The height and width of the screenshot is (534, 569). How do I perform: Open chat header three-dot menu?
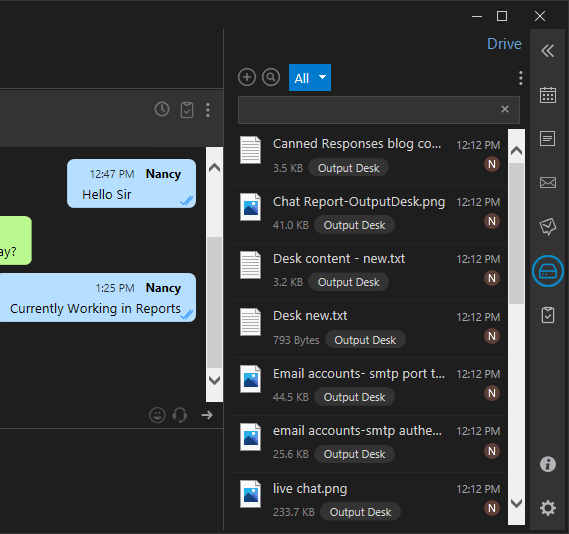point(208,110)
